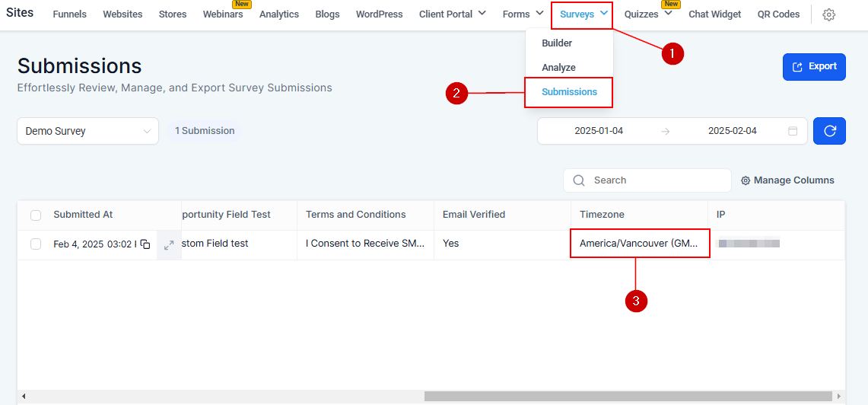
Task: Toggle the select-all header checkbox
Action: pyautogui.click(x=36, y=215)
